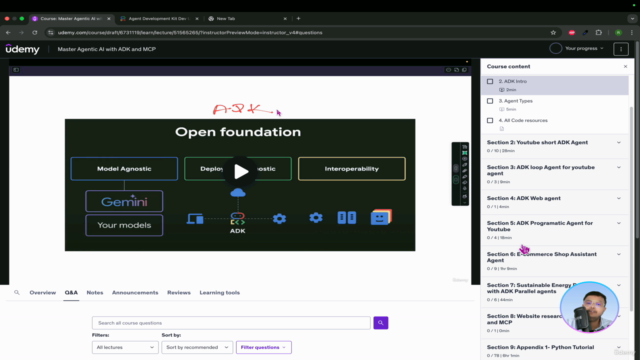Click the Udemy logo
Screen dimensions: 640x360
tap(22, 49)
